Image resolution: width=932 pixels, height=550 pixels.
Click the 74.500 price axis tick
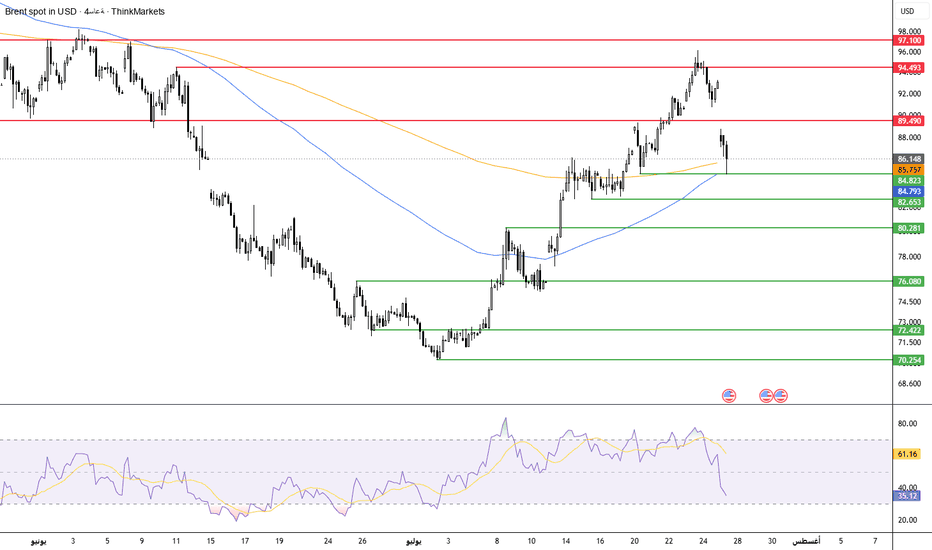(x=909, y=302)
